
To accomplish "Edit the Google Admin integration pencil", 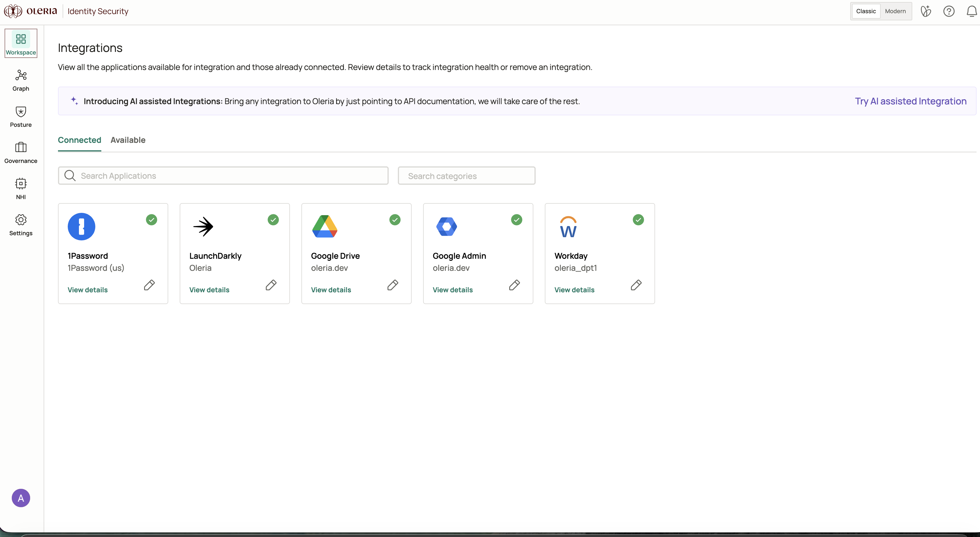I will coord(515,285).
